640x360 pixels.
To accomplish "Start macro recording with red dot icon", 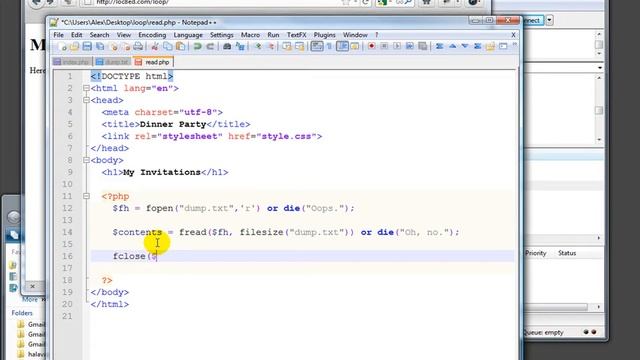I will pyautogui.click(x=371, y=47).
